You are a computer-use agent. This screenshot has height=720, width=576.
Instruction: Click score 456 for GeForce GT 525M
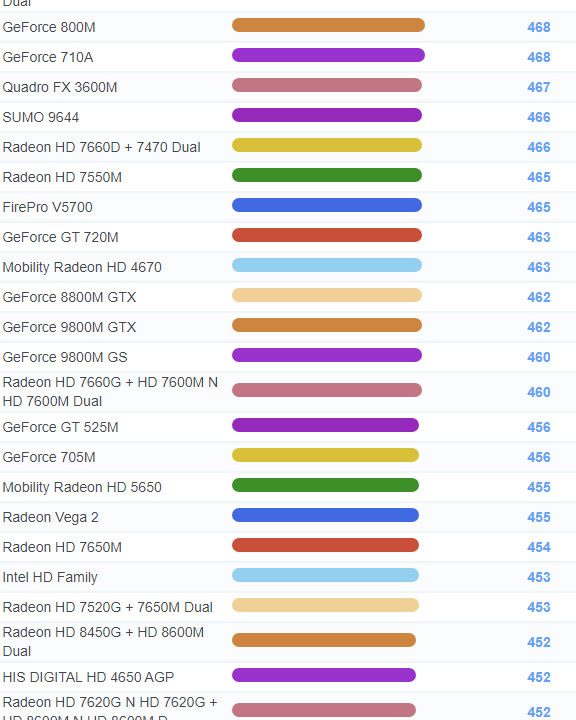pyautogui.click(x=539, y=428)
